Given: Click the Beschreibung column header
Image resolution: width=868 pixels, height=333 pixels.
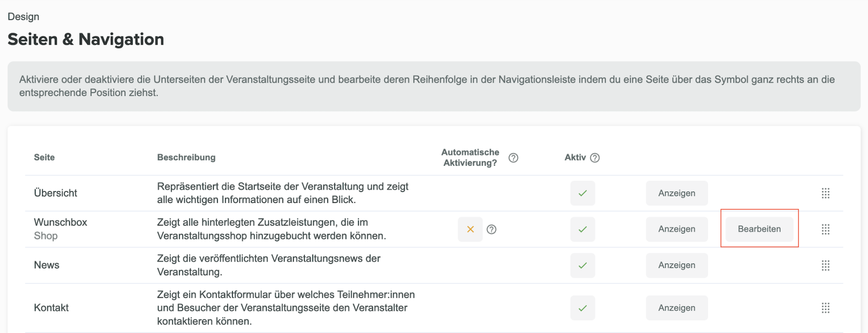Looking at the screenshot, I should (x=186, y=157).
